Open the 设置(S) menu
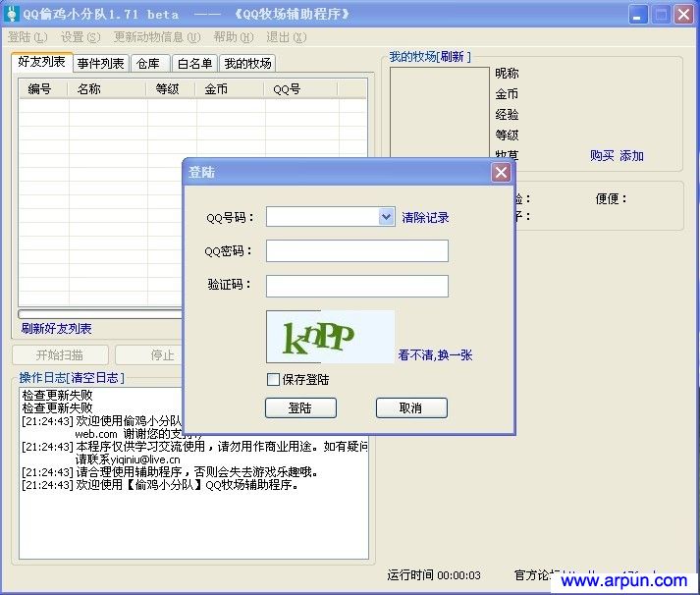The image size is (700, 595). tap(81, 37)
